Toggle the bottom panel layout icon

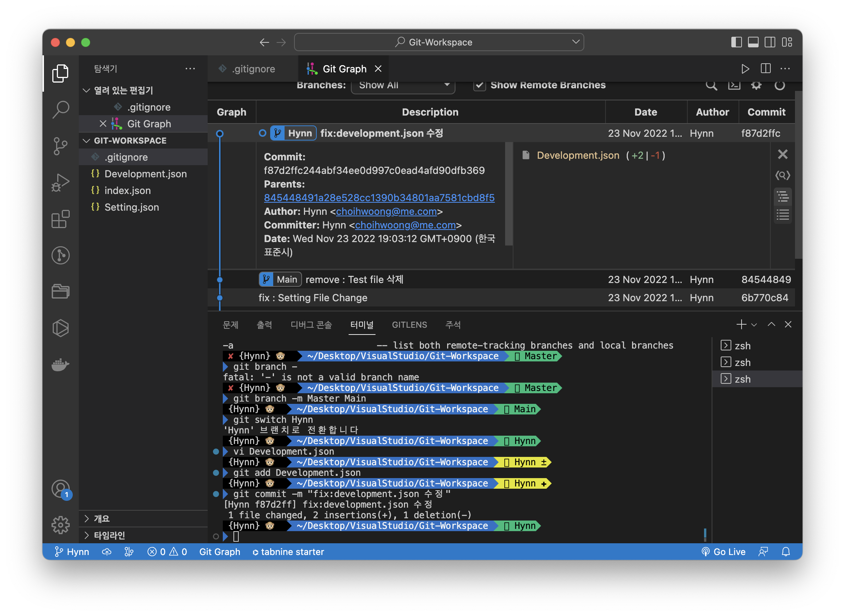point(753,42)
